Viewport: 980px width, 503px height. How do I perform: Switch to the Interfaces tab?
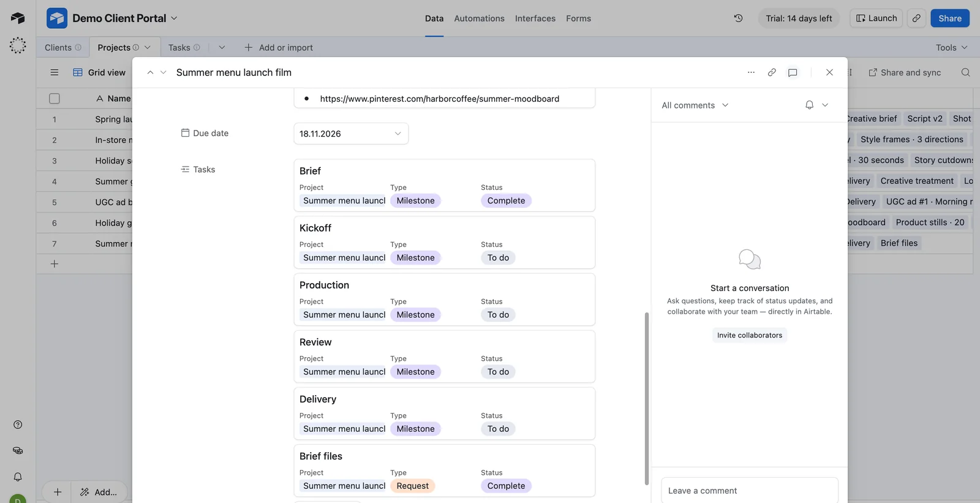pyautogui.click(x=535, y=18)
